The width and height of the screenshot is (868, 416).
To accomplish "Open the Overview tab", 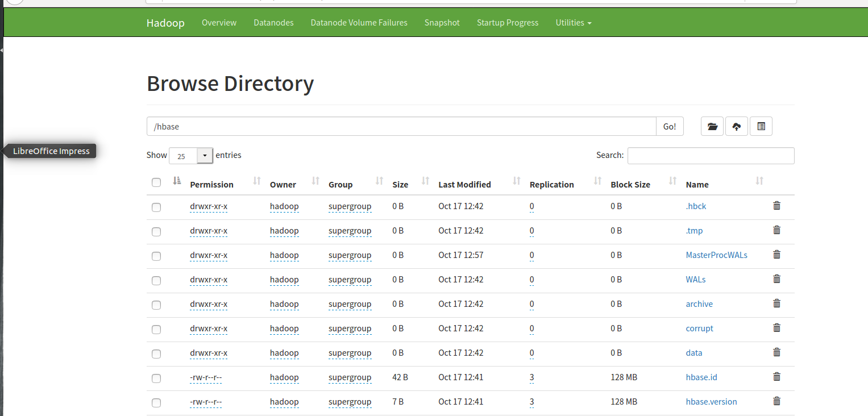I will [219, 23].
